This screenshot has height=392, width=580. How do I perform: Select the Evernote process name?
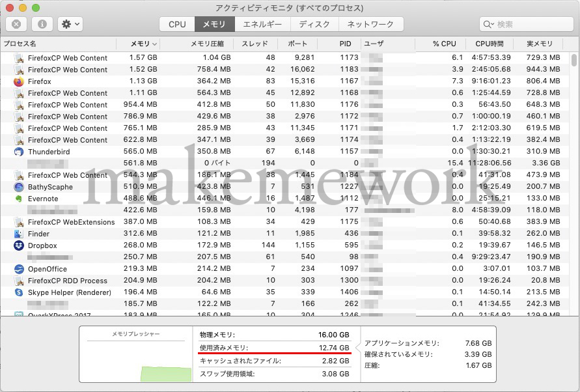43,199
